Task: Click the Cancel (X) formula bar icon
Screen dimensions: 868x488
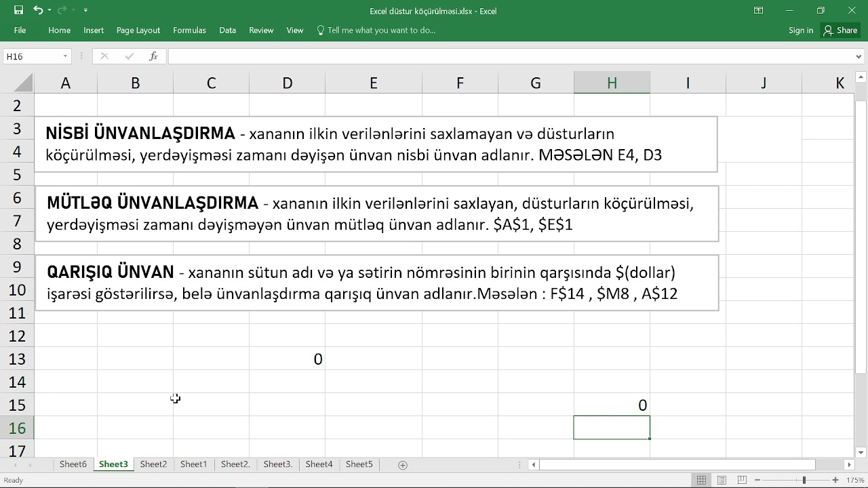Action: coord(104,56)
